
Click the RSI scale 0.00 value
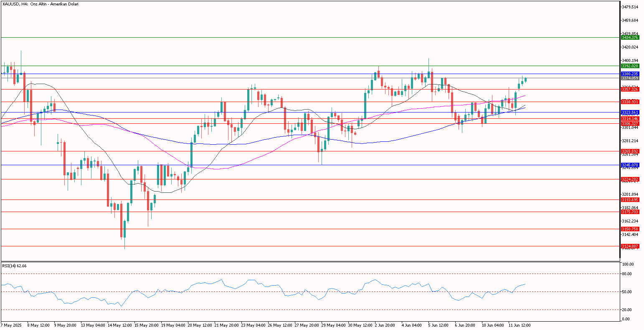coord(626,319)
